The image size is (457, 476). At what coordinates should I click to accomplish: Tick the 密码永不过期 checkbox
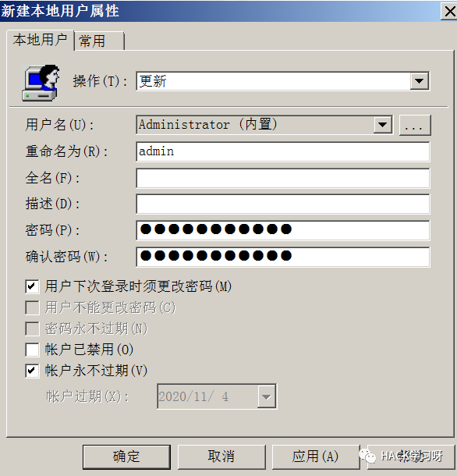pyautogui.click(x=32, y=329)
